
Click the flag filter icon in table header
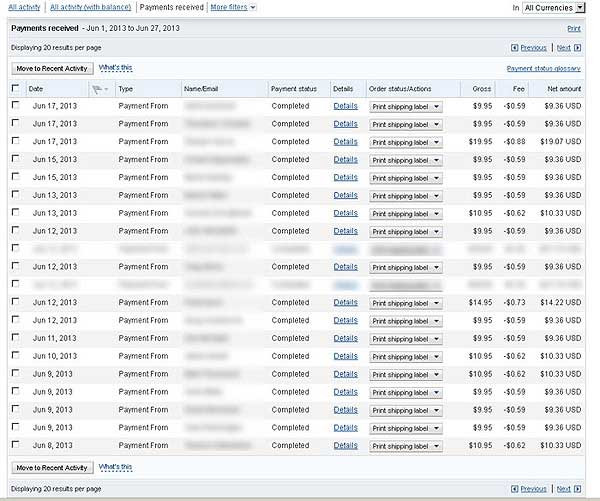pyautogui.click(x=98, y=89)
